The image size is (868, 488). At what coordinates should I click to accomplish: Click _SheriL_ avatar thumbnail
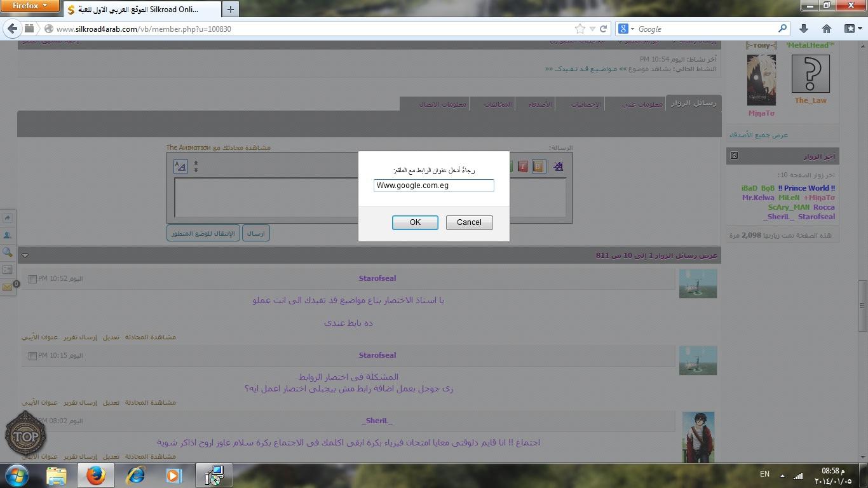(x=698, y=437)
